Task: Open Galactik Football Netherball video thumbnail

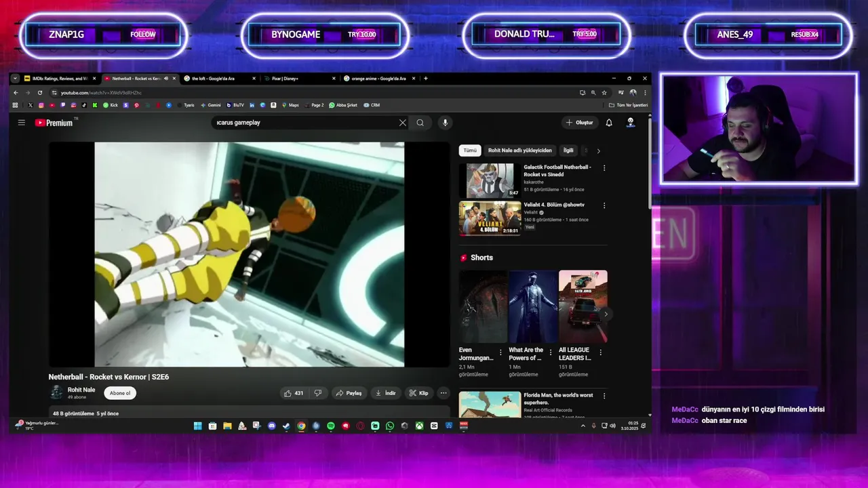Action: [490, 180]
